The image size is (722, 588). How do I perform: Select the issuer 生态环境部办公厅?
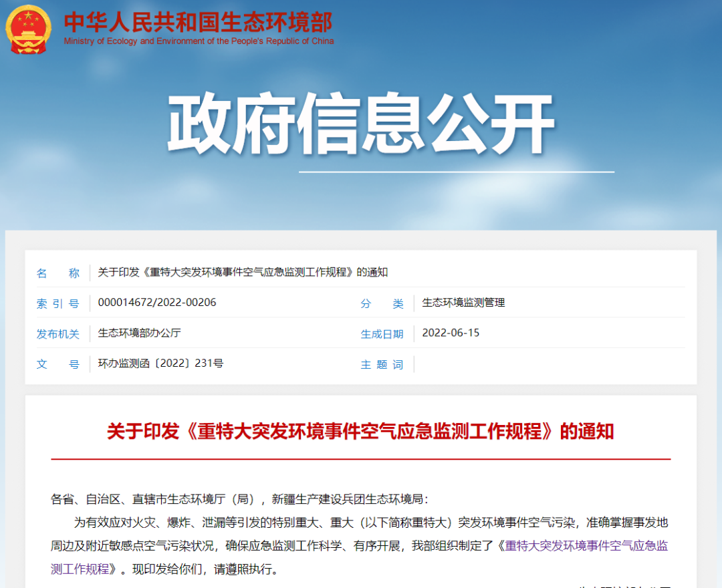click(x=140, y=333)
